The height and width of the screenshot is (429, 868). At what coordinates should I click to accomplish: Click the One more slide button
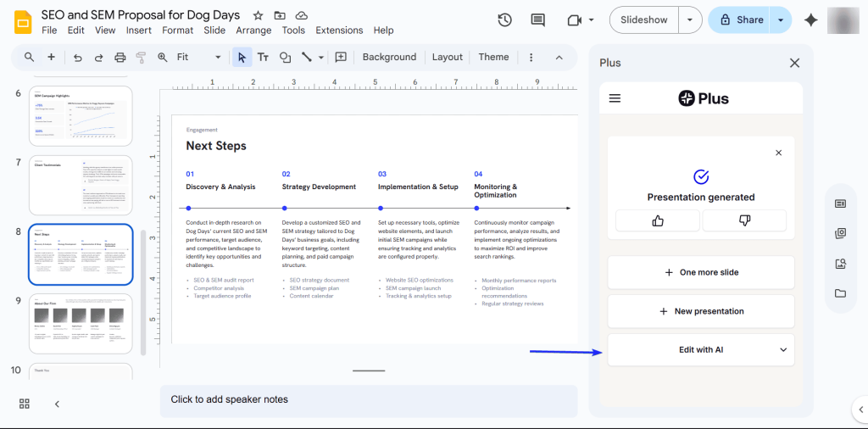(701, 272)
